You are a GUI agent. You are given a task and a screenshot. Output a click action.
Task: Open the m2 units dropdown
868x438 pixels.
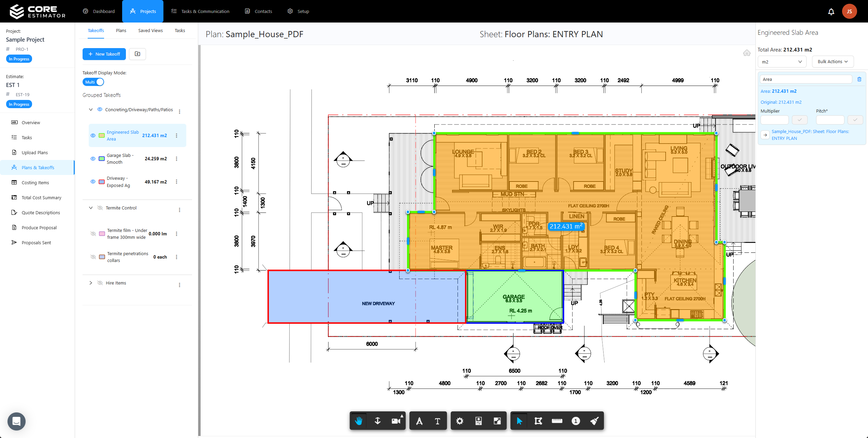(x=782, y=61)
